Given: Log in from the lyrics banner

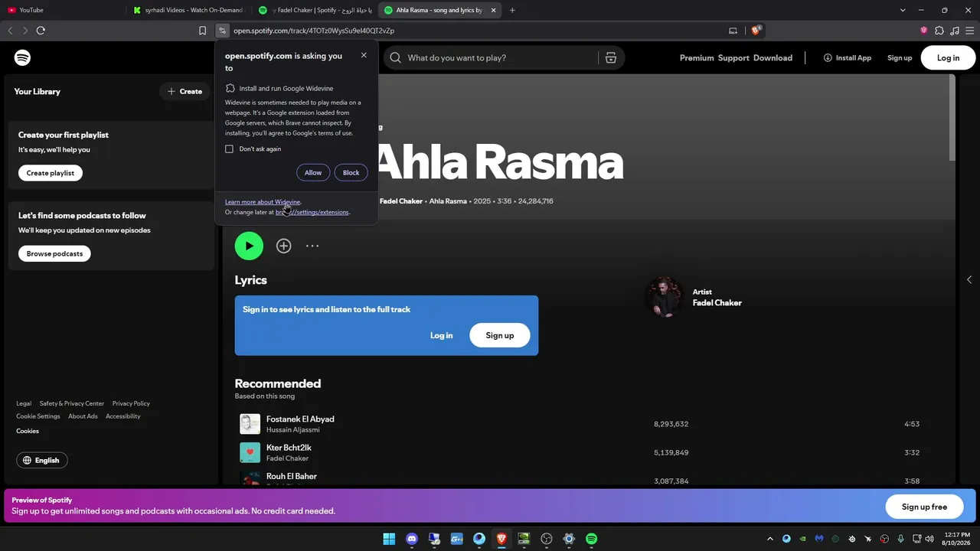Looking at the screenshot, I should [x=441, y=335].
